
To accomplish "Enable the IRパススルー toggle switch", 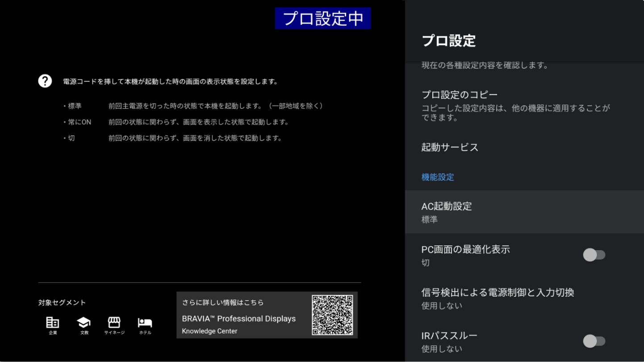I will (594, 341).
